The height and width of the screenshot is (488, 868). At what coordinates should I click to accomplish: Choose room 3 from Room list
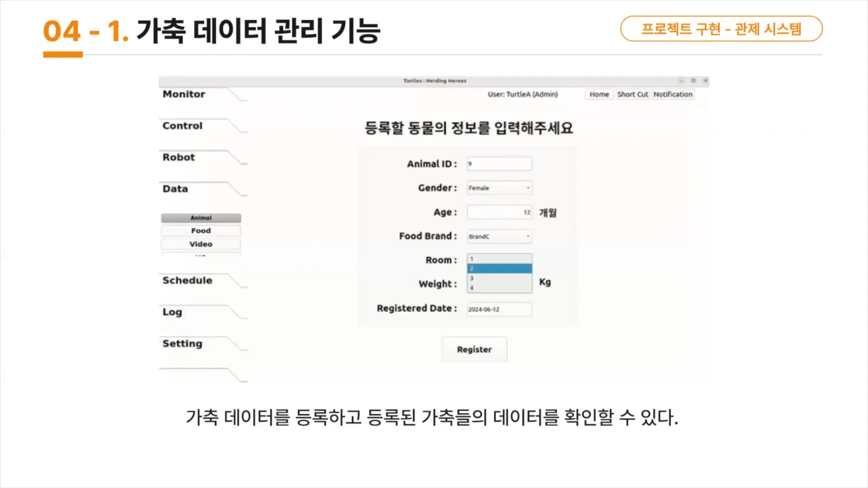point(499,278)
